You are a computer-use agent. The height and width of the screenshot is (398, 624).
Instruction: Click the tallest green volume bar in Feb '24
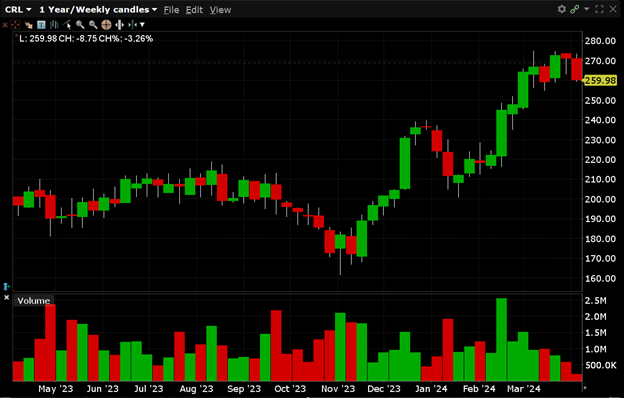pyautogui.click(x=501, y=339)
